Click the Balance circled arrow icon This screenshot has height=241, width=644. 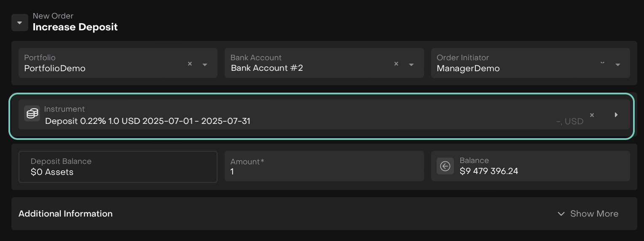445,166
